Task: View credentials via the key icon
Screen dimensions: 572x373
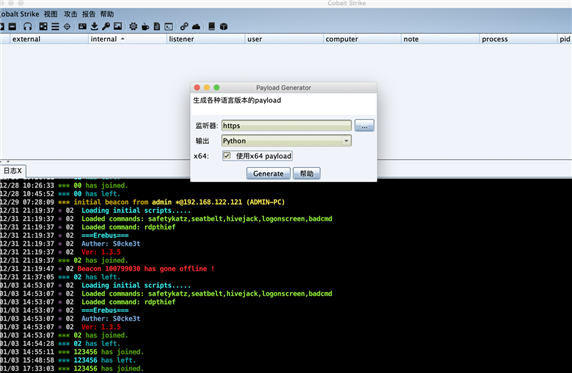Action: click(106, 26)
